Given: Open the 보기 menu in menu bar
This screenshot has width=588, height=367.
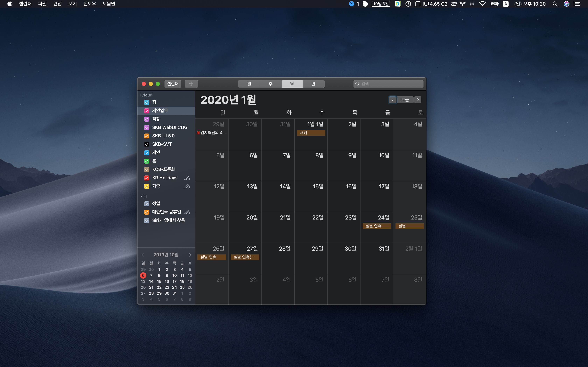Looking at the screenshot, I should [x=72, y=4].
